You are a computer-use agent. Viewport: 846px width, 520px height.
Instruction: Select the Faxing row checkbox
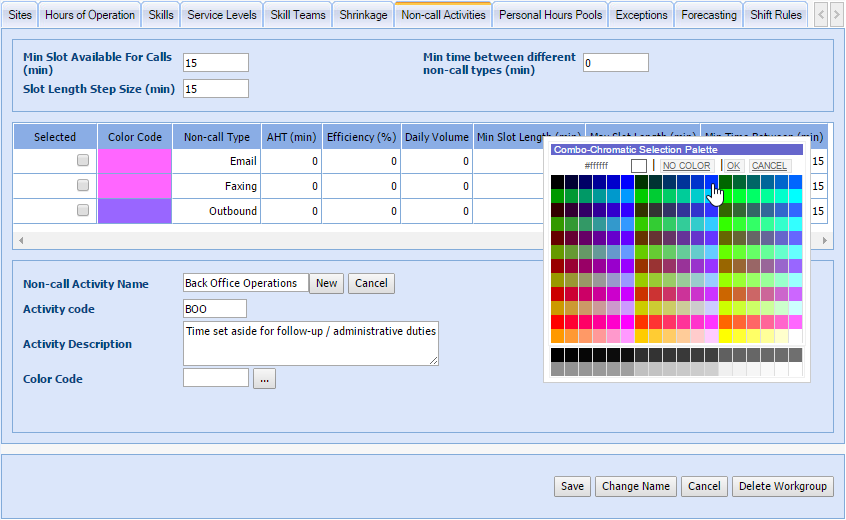pyautogui.click(x=83, y=185)
